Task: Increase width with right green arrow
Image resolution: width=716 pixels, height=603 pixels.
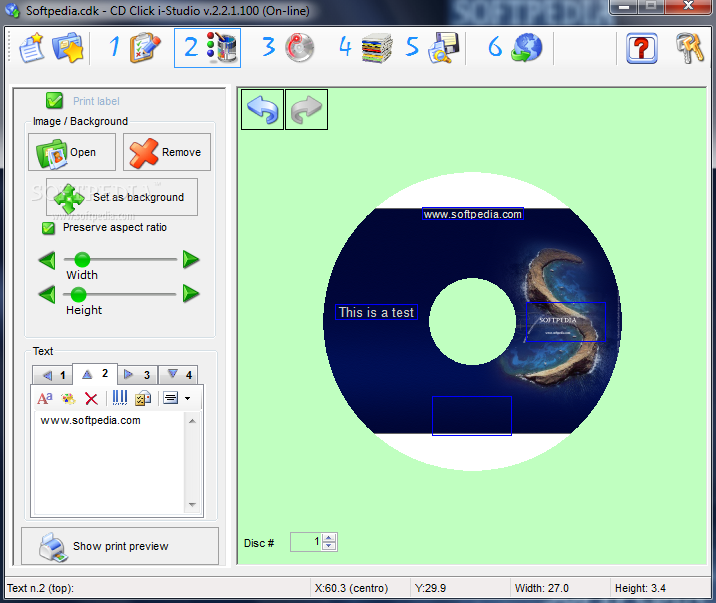Action: coord(191,259)
